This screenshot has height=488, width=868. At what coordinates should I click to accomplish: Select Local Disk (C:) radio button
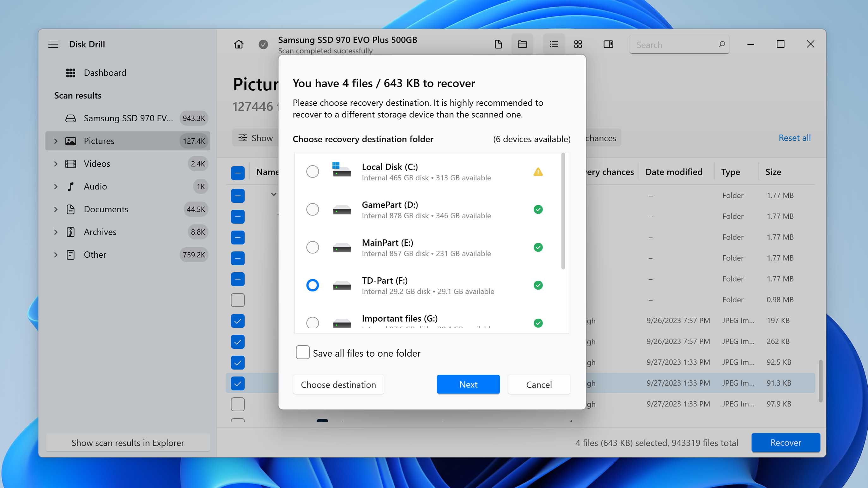click(x=313, y=172)
